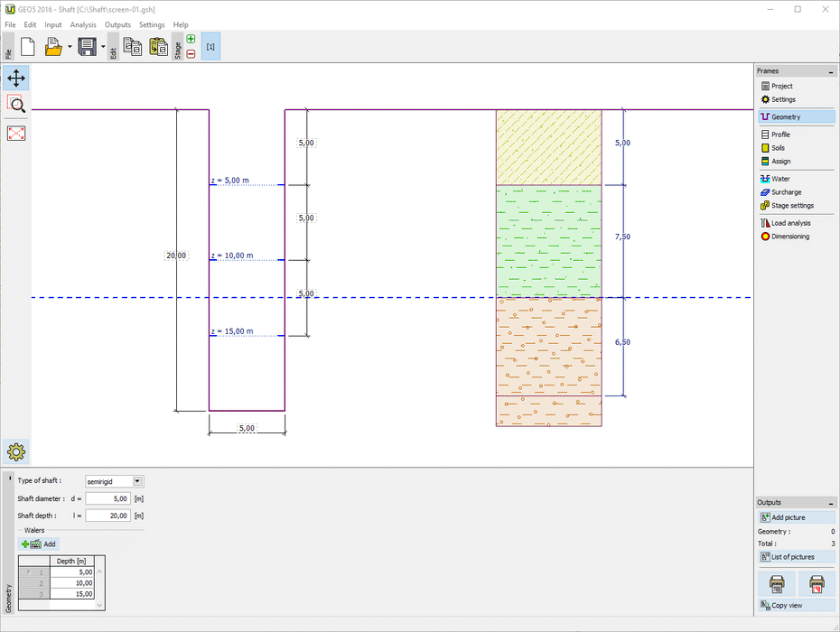Viewport: 840px width, 632px height.
Task: Open the Analysis menu
Action: pyautogui.click(x=83, y=25)
